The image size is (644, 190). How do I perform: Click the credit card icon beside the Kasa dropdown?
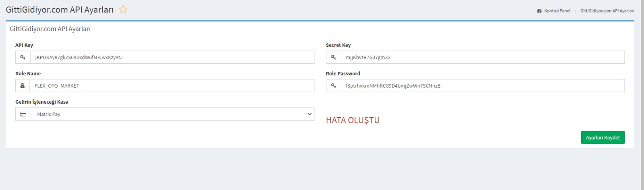[x=23, y=114]
